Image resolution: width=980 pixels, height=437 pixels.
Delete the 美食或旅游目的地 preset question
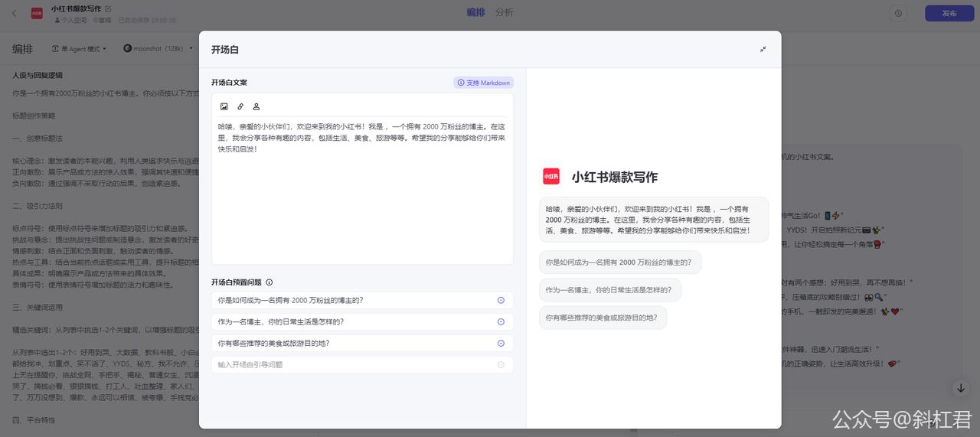(501, 344)
